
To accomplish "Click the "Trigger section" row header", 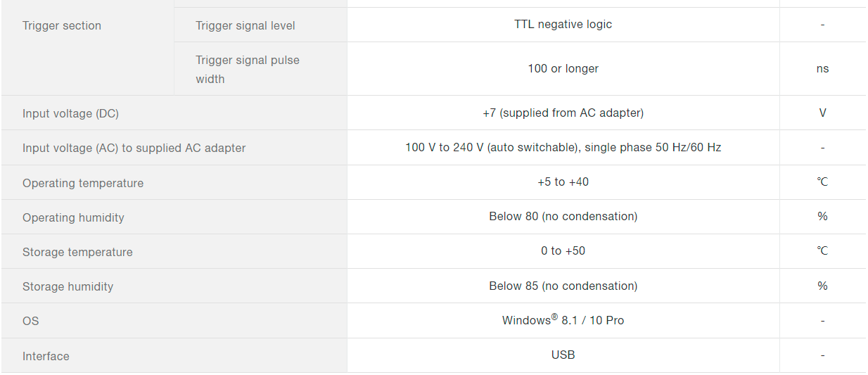I will (x=62, y=26).
